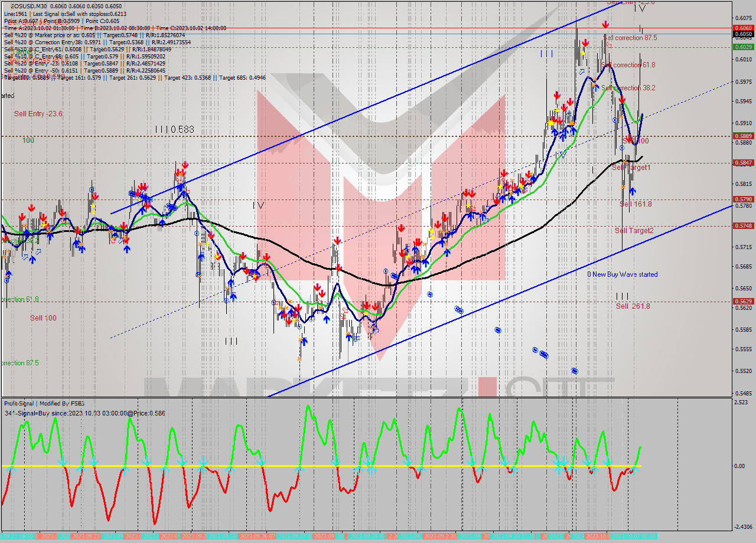Click the red down arrow at the 0.6060 resistance level
The image size is (756, 543).
[605, 24]
